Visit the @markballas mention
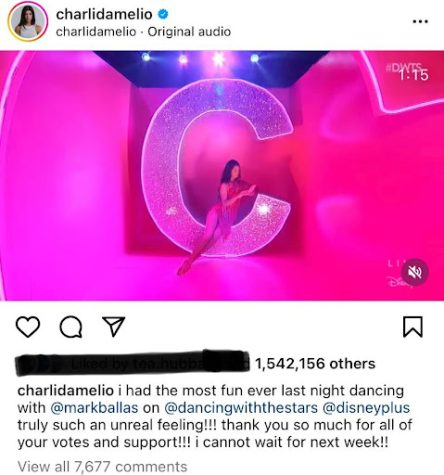The width and height of the screenshot is (444, 475). [x=94, y=408]
